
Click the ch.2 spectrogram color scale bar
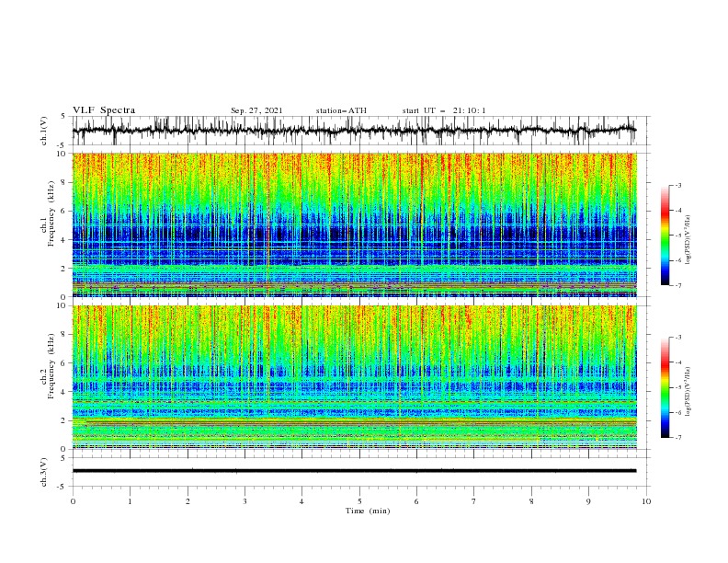click(x=665, y=387)
